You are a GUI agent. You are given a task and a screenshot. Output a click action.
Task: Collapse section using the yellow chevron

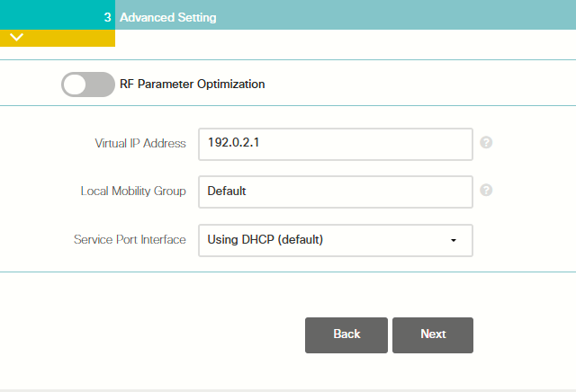click(17, 38)
